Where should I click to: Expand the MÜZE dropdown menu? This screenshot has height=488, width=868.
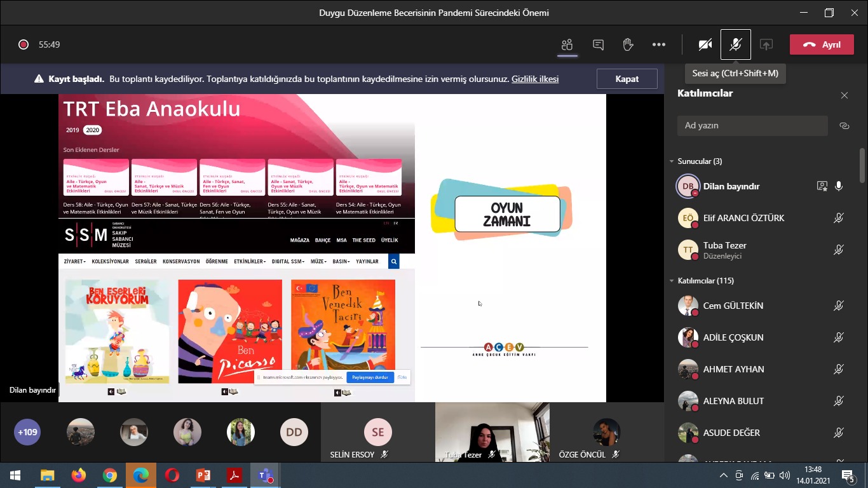(318, 261)
